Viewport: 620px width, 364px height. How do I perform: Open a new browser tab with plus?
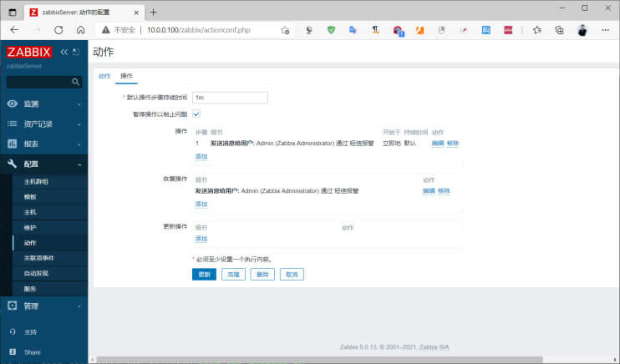coord(154,13)
